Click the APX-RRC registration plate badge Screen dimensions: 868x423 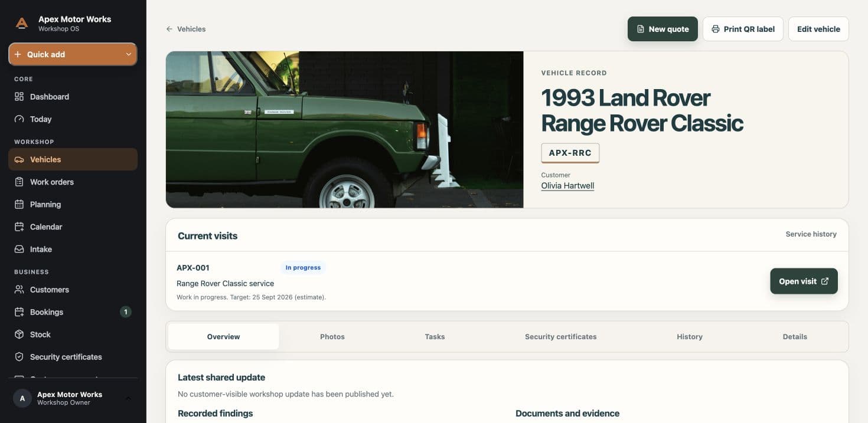click(570, 153)
